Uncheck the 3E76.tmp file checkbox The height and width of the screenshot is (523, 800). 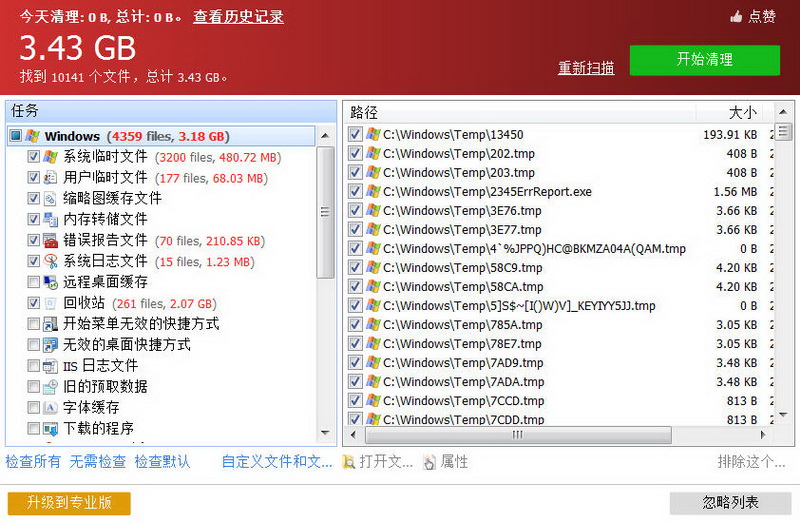[355, 210]
